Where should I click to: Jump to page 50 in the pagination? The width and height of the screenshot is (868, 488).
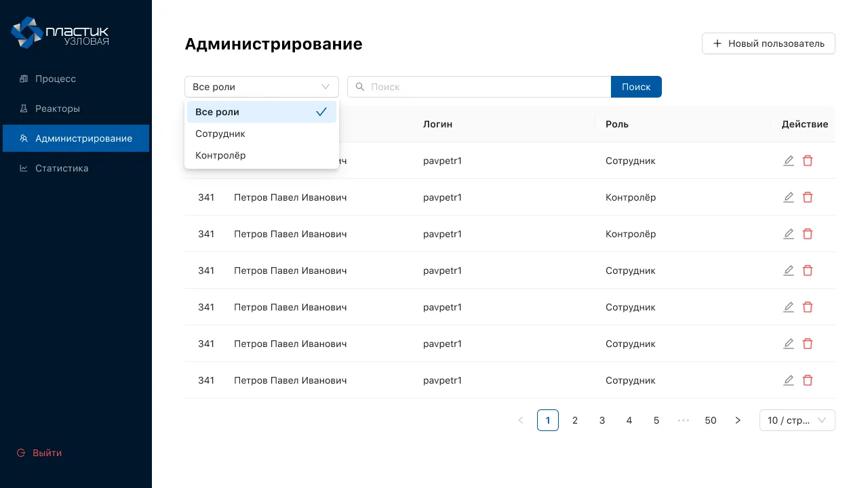[x=711, y=420]
